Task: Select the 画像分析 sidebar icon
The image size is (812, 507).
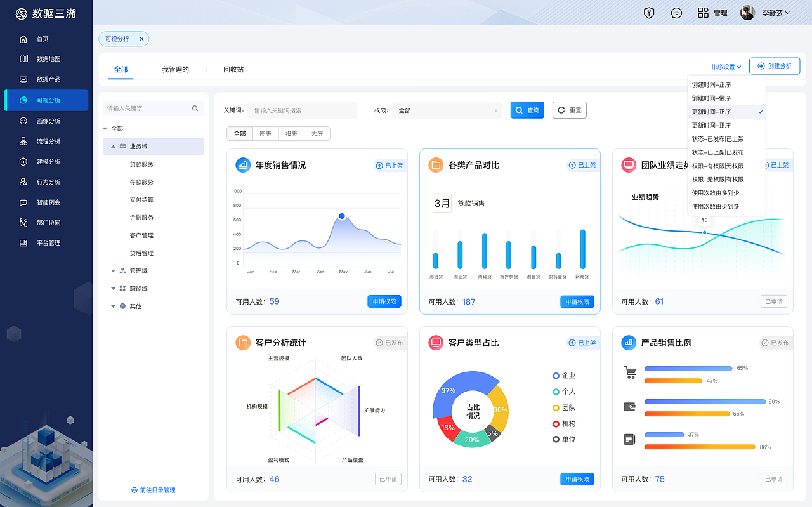Action: [22, 121]
